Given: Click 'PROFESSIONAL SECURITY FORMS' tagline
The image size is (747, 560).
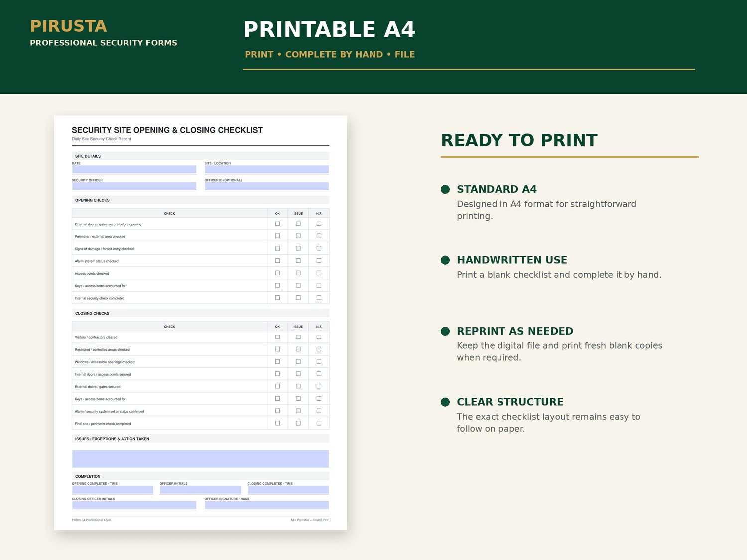Looking at the screenshot, I should [x=104, y=43].
